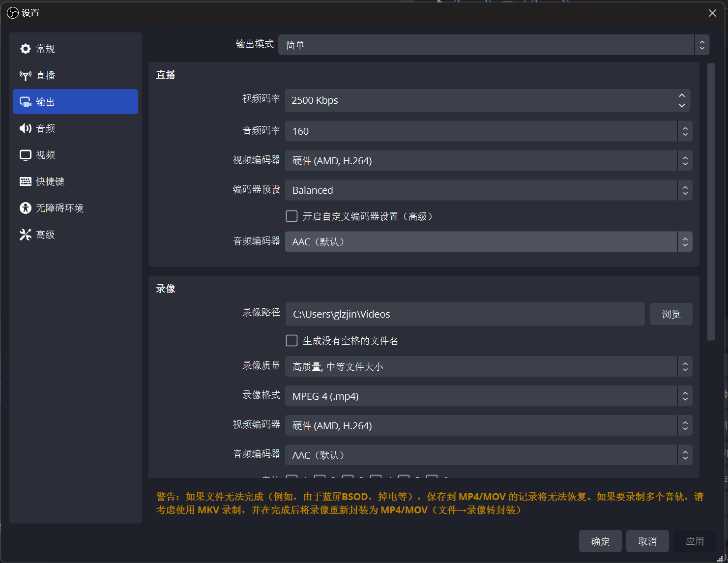
Task: Click the antenna icon for 直播
Action: pos(25,75)
